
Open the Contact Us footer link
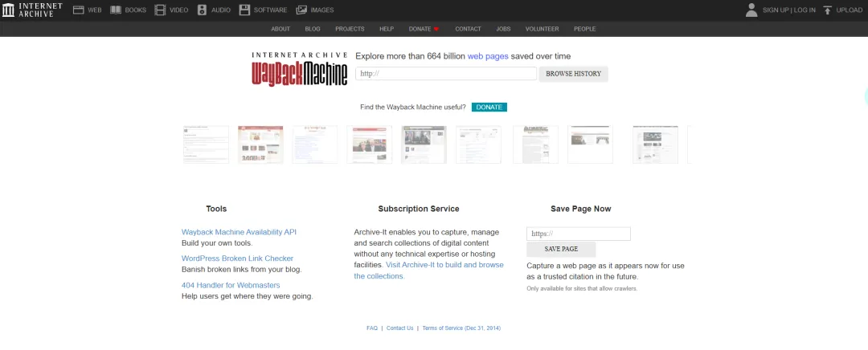399,328
